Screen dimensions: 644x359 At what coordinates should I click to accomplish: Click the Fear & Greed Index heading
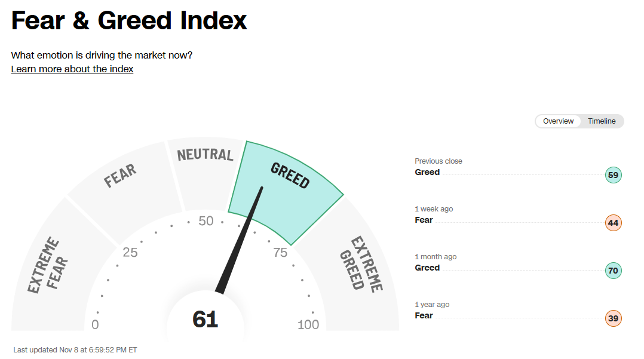point(129,20)
